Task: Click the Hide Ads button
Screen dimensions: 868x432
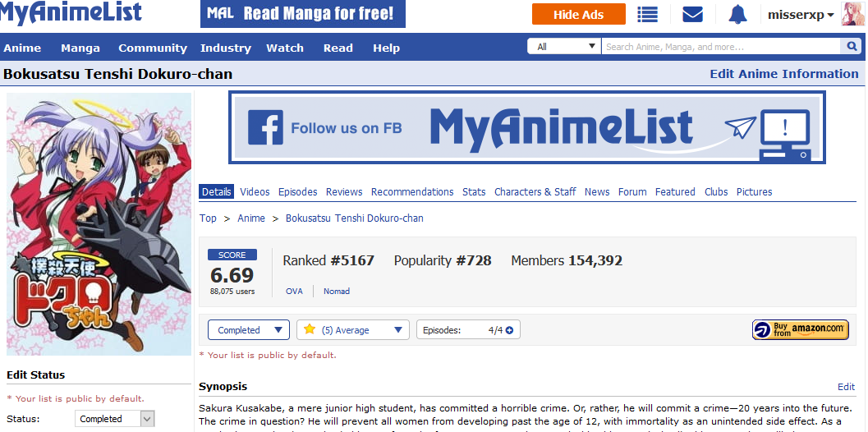Action: pyautogui.click(x=578, y=15)
